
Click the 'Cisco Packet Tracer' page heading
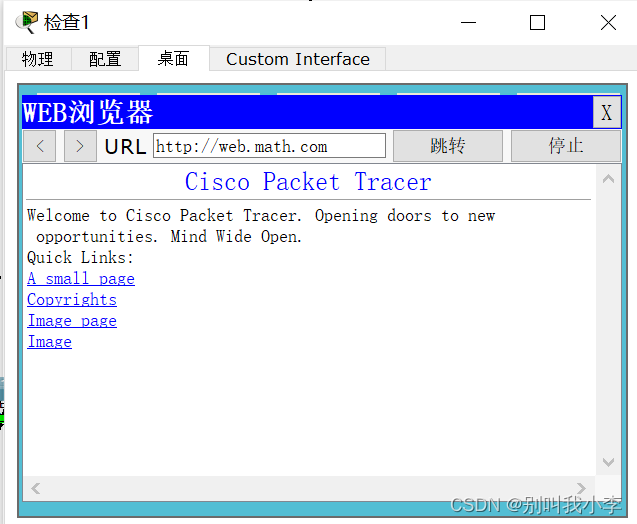point(308,182)
